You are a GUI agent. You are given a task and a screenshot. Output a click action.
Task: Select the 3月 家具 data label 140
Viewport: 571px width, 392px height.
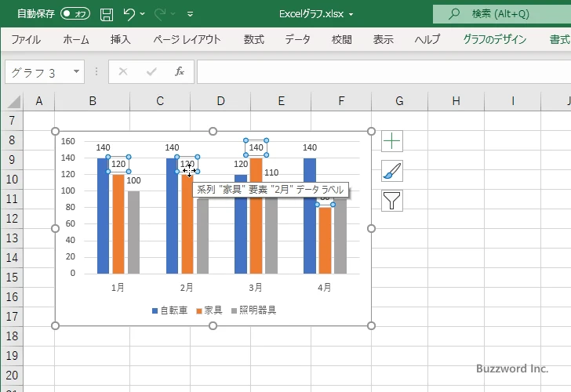pyautogui.click(x=256, y=147)
